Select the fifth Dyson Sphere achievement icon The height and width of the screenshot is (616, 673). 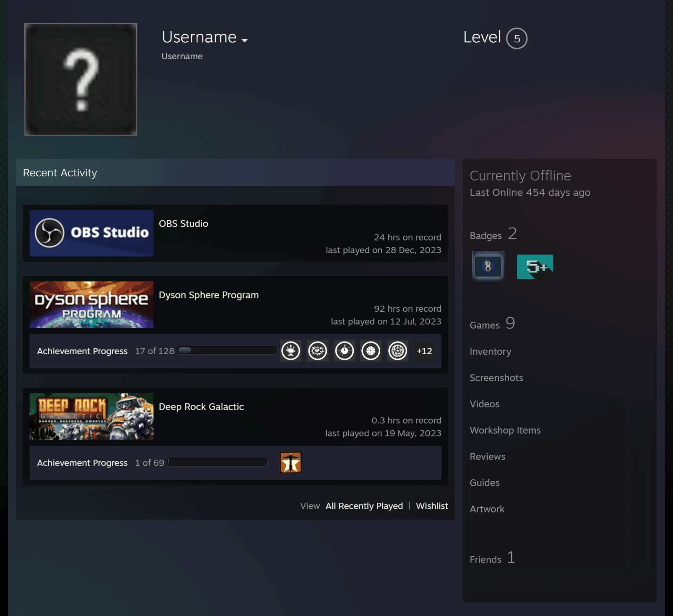[397, 351]
